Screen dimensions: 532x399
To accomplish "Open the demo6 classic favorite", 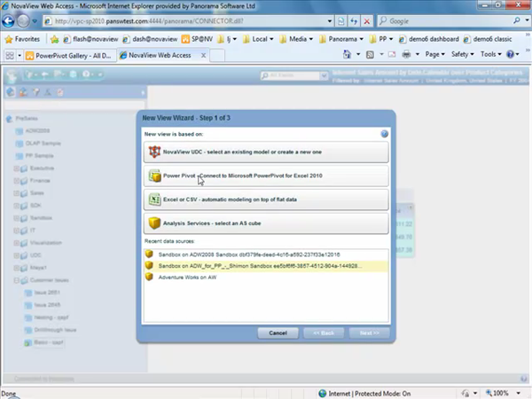I will click(x=488, y=39).
